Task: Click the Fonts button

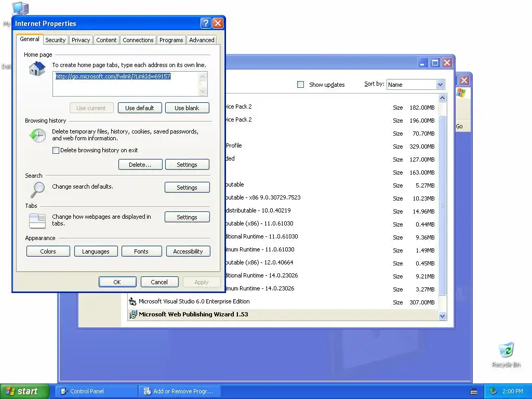Action: 141,251
